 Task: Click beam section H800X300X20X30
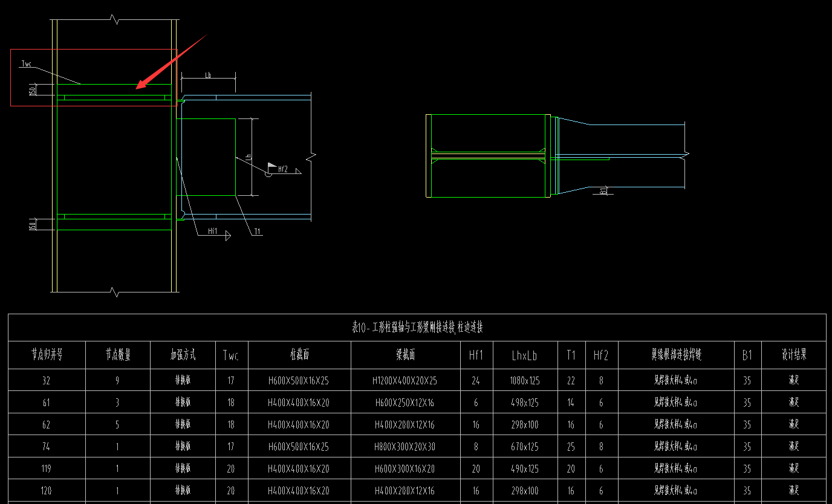pyautogui.click(x=405, y=447)
